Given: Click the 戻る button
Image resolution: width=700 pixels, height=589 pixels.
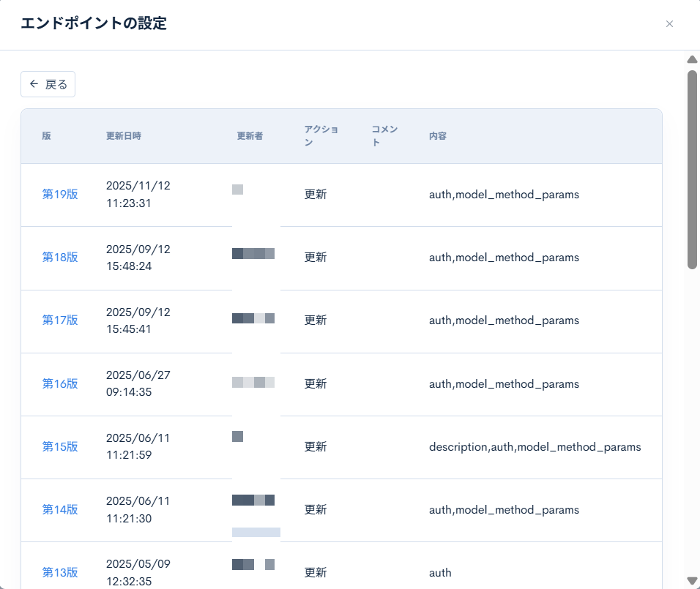Looking at the screenshot, I should pos(48,84).
